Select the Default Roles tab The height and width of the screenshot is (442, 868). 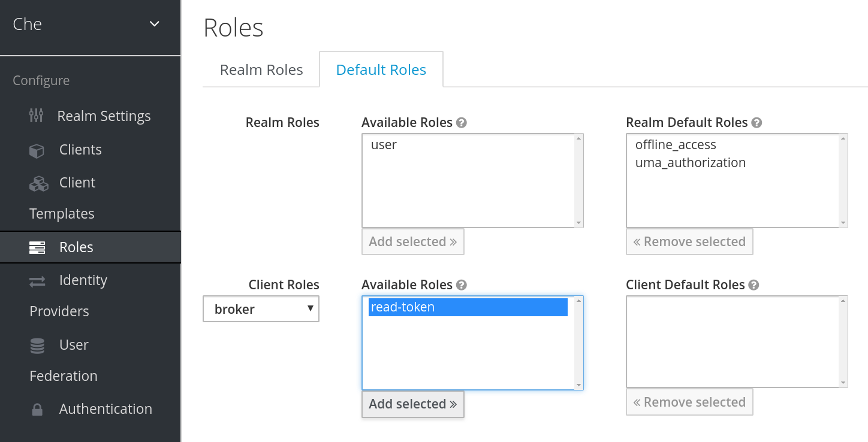381,69
